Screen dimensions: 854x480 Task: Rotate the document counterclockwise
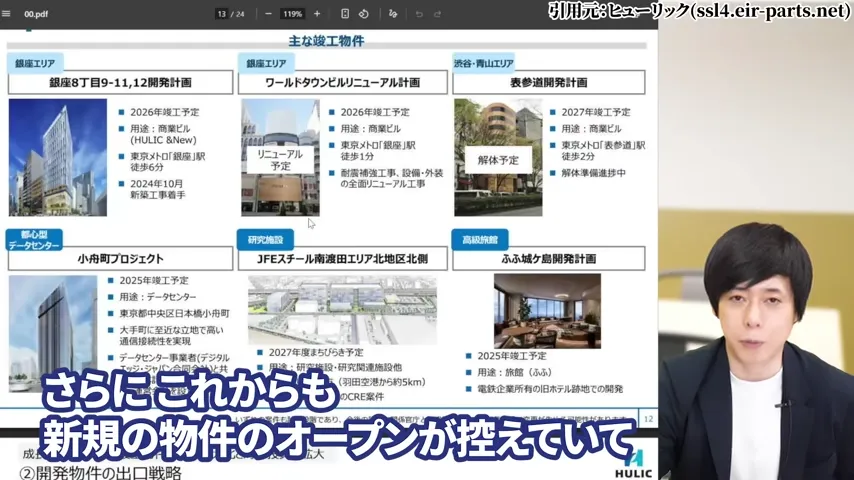point(364,14)
